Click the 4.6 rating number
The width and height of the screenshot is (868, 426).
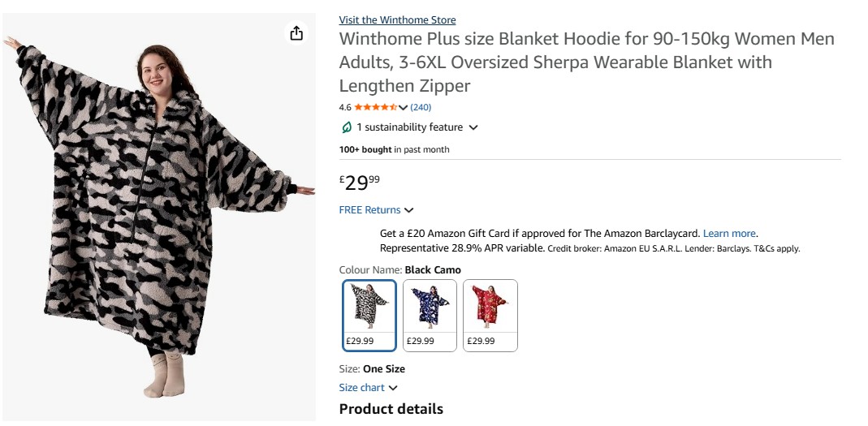click(x=345, y=107)
